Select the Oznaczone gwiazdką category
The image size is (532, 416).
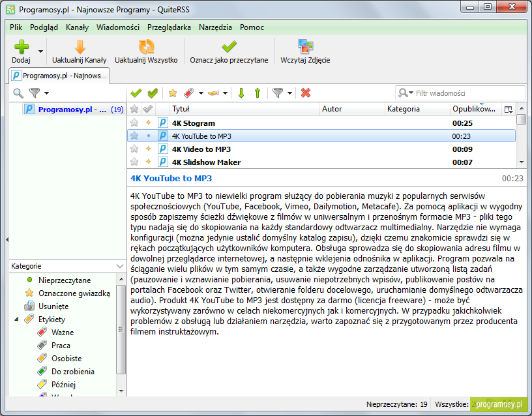tap(68, 293)
